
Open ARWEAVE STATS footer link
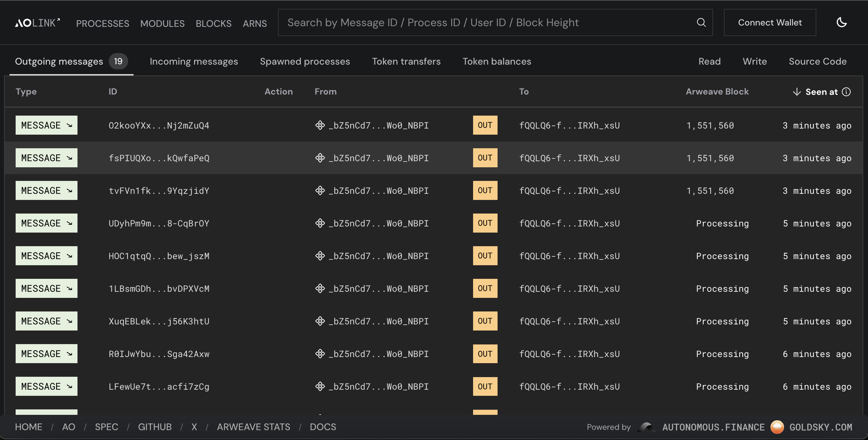(x=254, y=427)
